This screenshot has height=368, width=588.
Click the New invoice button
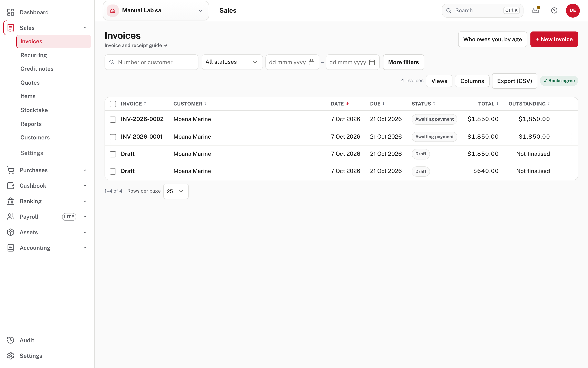(x=554, y=39)
